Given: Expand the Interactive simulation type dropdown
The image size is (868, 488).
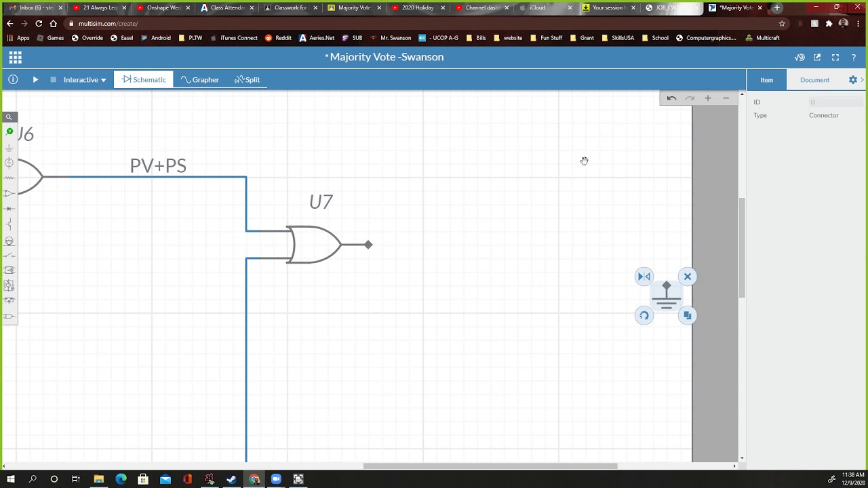Looking at the screenshot, I should click(85, 80).
